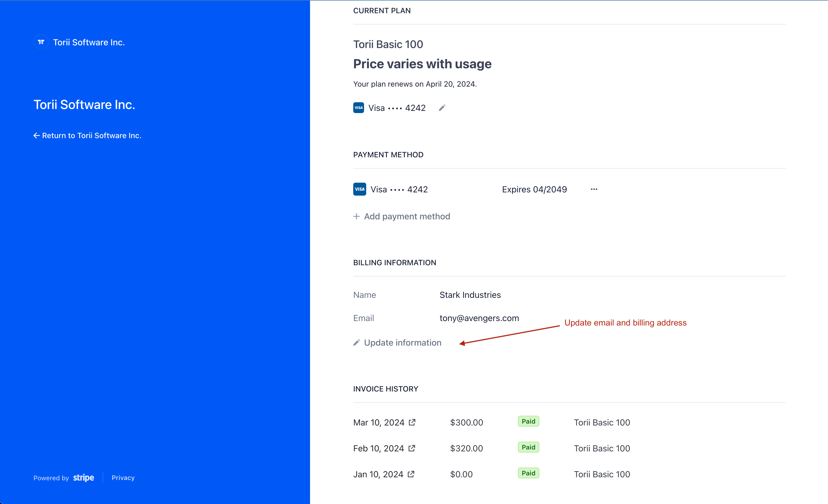Screen dimensions: 828x504
Task: Click Torii Basic 100 in Jan 10 row
Action: pyautogui.click(x=602, y=474)
